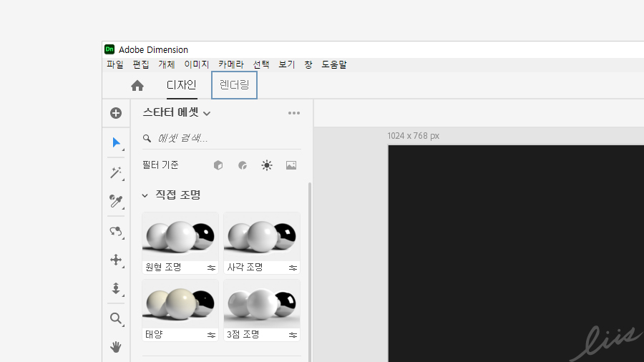
Task: Apply the 사각 조명 light thumbnail
Action: click(262, 236)
